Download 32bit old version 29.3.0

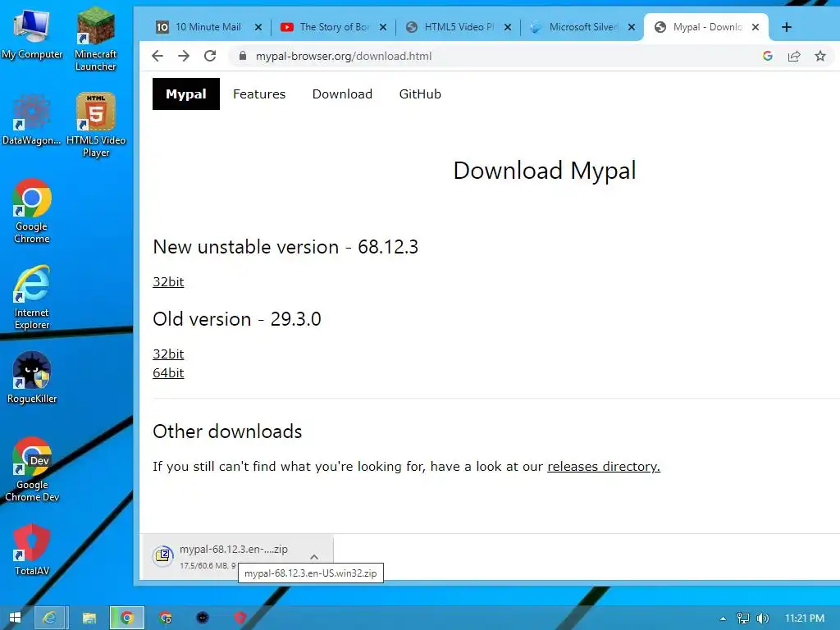[x=168, y=354]
